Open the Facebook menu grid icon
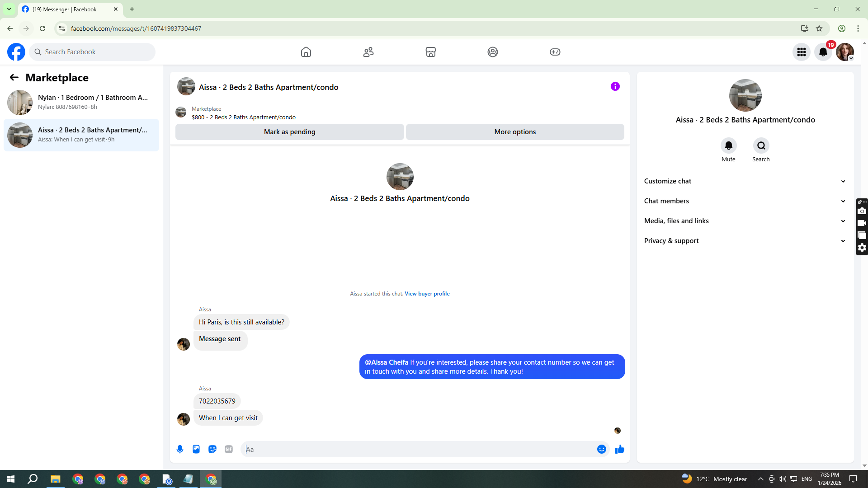The image size is (868, 488). 801,52
